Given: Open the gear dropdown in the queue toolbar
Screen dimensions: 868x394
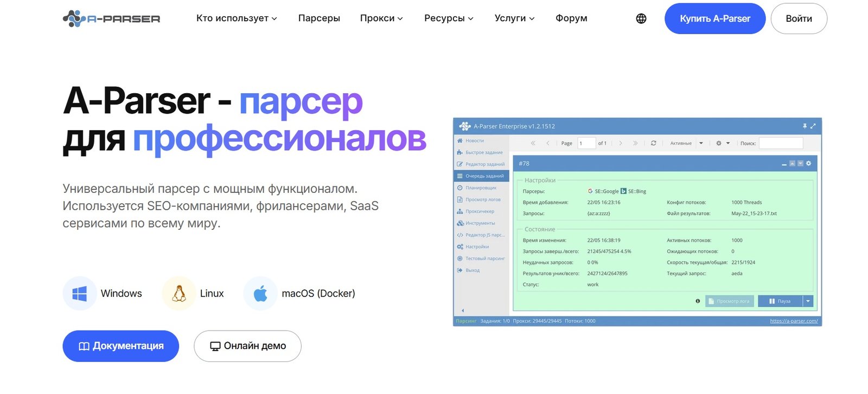Looking at the screenshot, I should point(723,143).
